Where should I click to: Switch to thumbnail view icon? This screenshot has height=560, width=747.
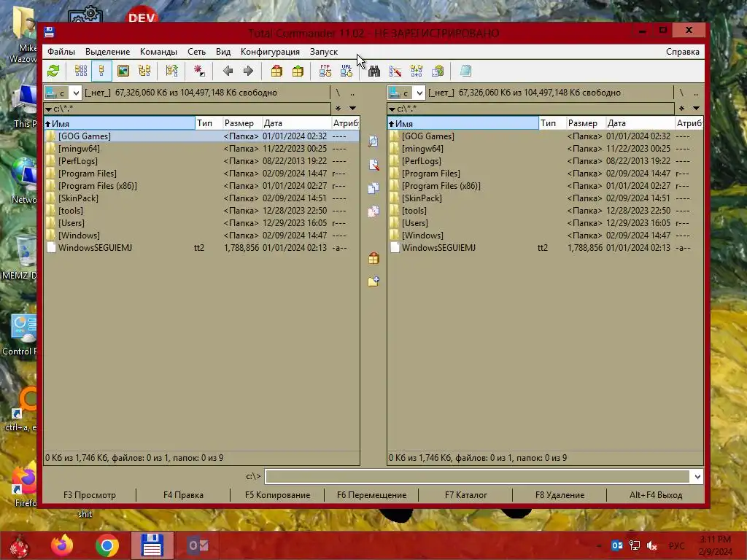[123, 71]
